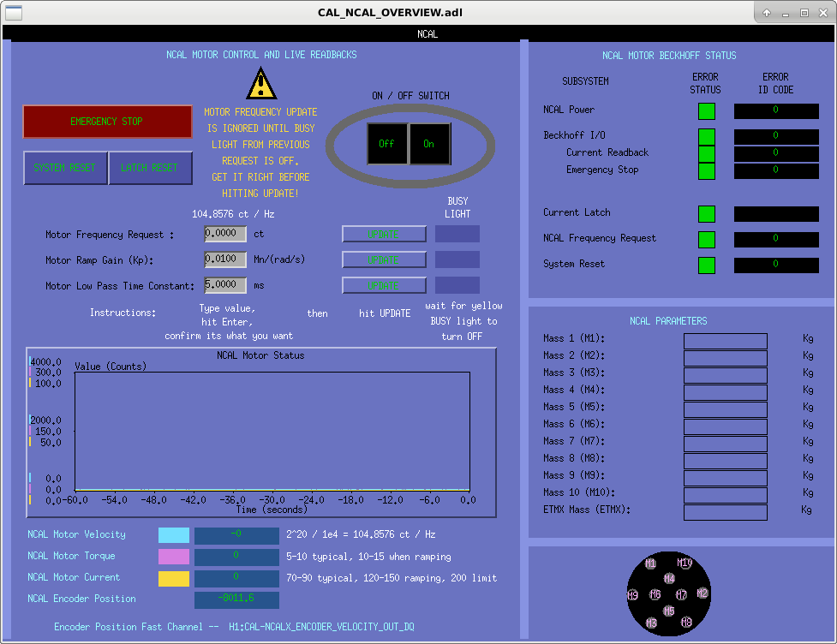837x644 pixels.
Task: Switch the NCAL motor Off
Action: click(386, 144)
